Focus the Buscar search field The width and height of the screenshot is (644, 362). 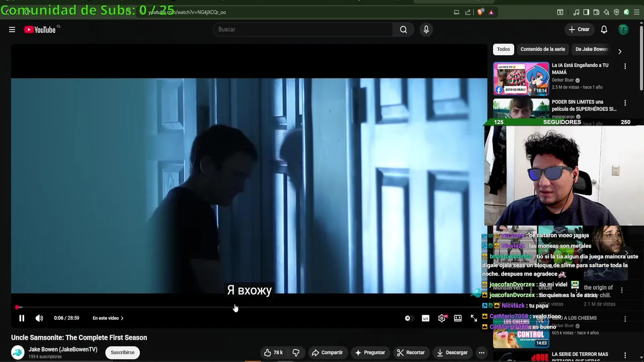click(x=303, y=30)
